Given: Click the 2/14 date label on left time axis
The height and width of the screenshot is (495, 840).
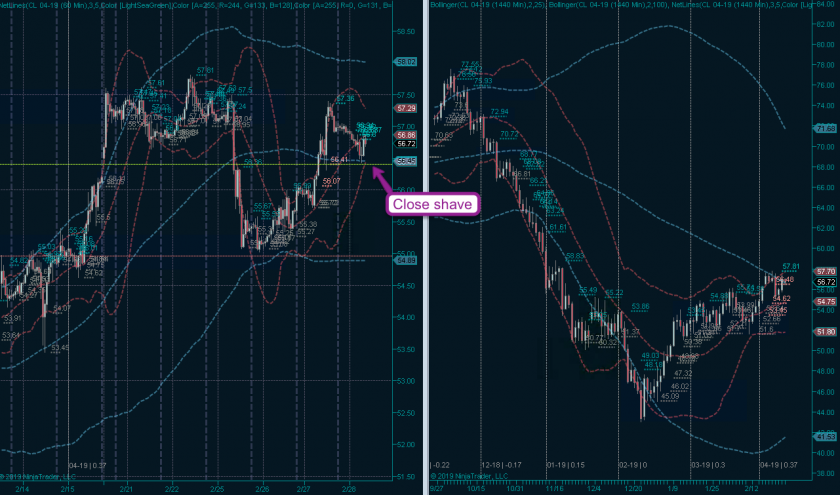Looking at the screenshot, I should click(x=22, y=489).
